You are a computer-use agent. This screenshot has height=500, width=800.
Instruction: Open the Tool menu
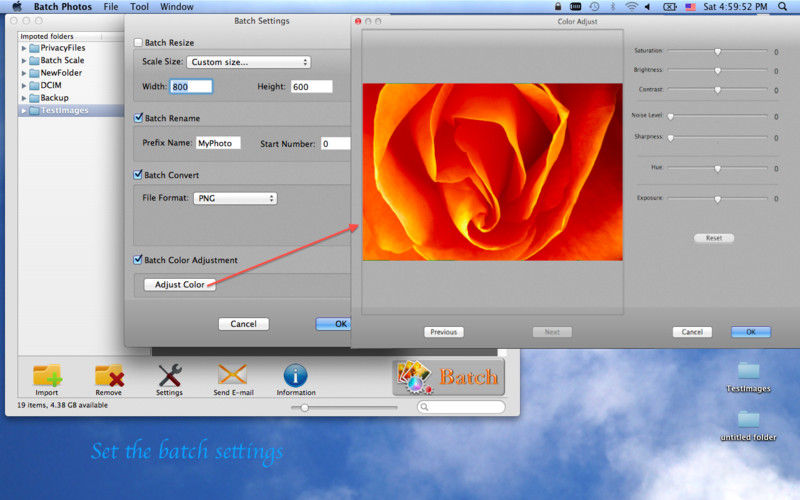[x=139, y=7]
